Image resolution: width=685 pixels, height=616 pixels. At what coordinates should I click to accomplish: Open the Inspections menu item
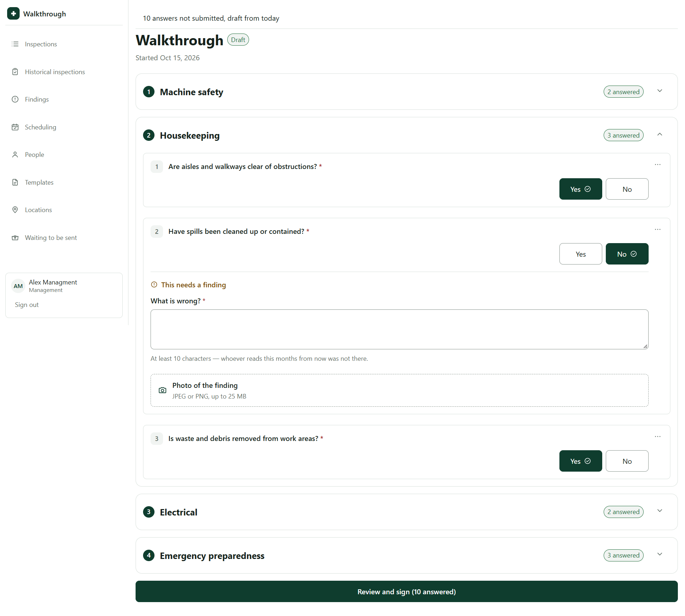(x=64, y=44)
